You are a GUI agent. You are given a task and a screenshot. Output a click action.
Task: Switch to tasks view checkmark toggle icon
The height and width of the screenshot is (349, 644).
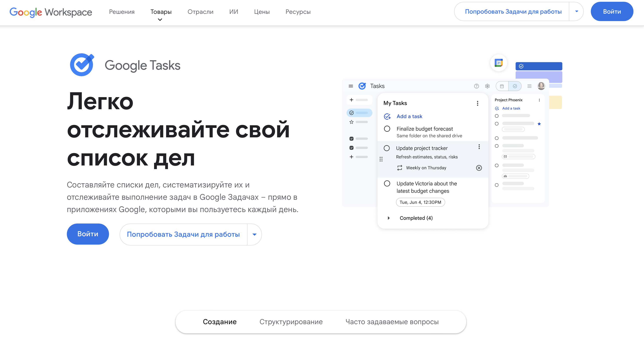[515, 86]
